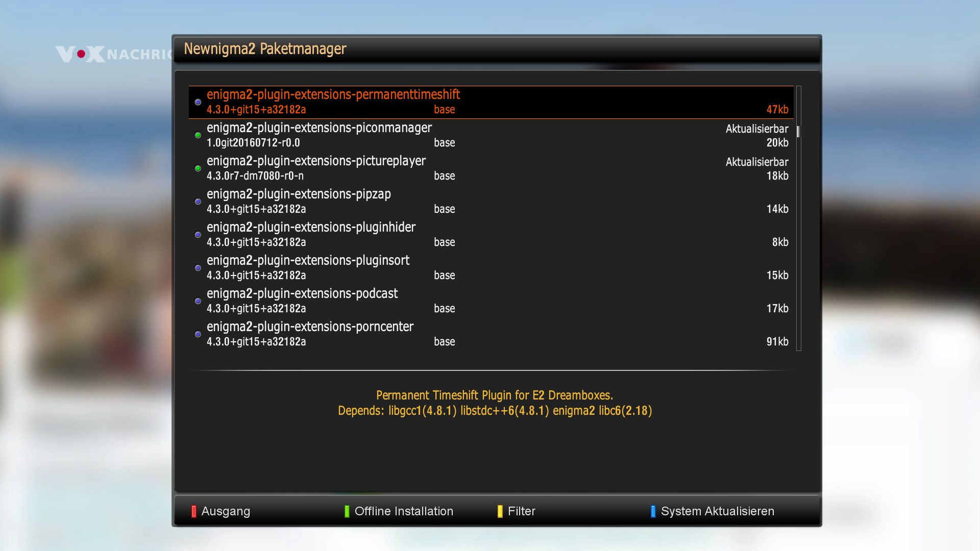Click the green Offline Installation indicator

(347, 511)
